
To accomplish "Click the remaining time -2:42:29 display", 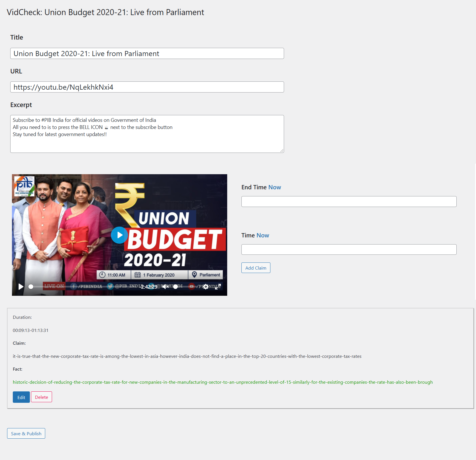I will (149, 287).
